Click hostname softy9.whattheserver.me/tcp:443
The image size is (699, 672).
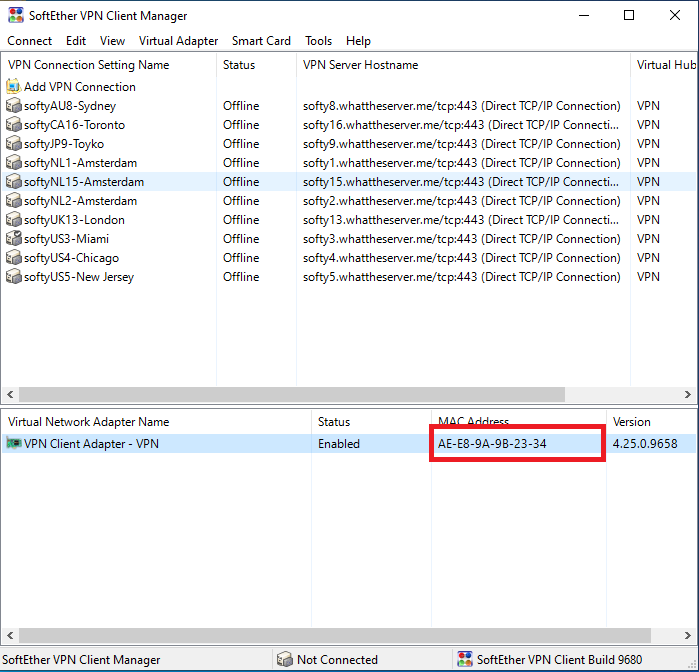[x=462, y=144]
